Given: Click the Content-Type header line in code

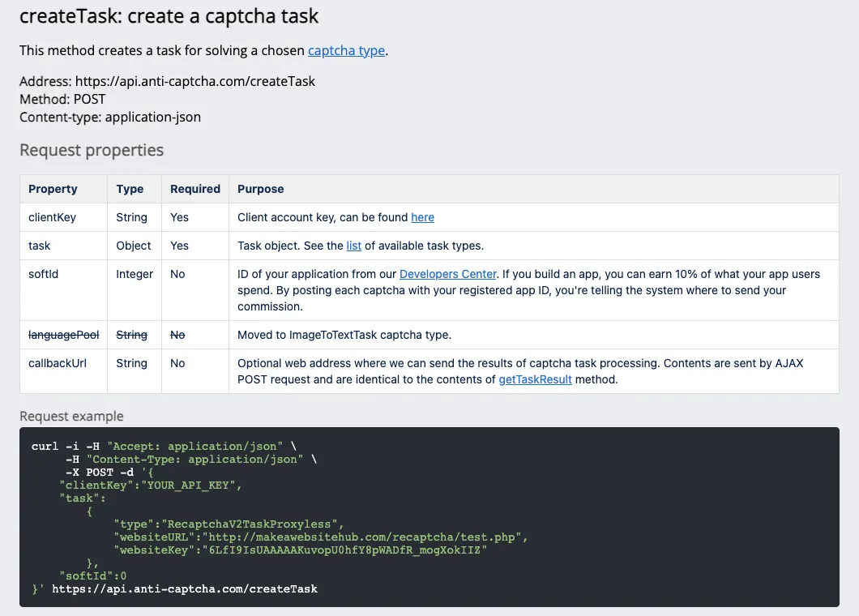Looking at the screenshot, I should 191,460.
